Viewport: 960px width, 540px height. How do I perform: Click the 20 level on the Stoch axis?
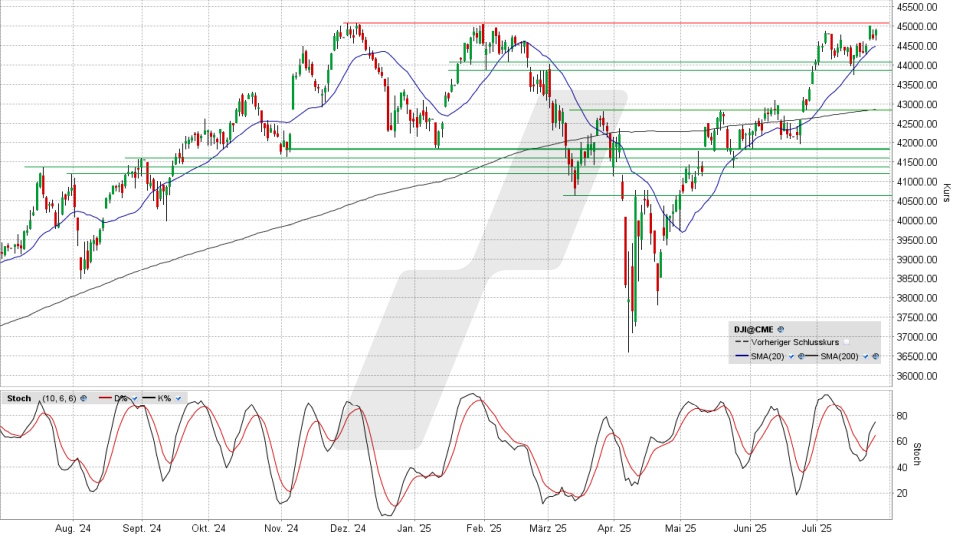coord(902,493)
